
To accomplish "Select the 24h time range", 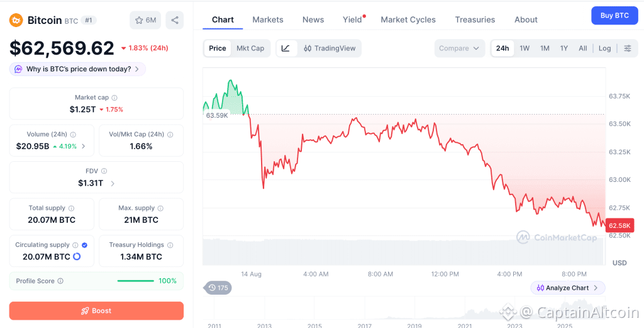I will (502, 48).
